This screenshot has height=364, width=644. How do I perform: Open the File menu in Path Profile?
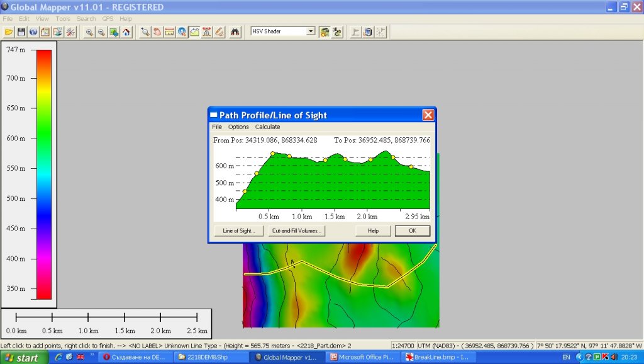coord(217,127)
